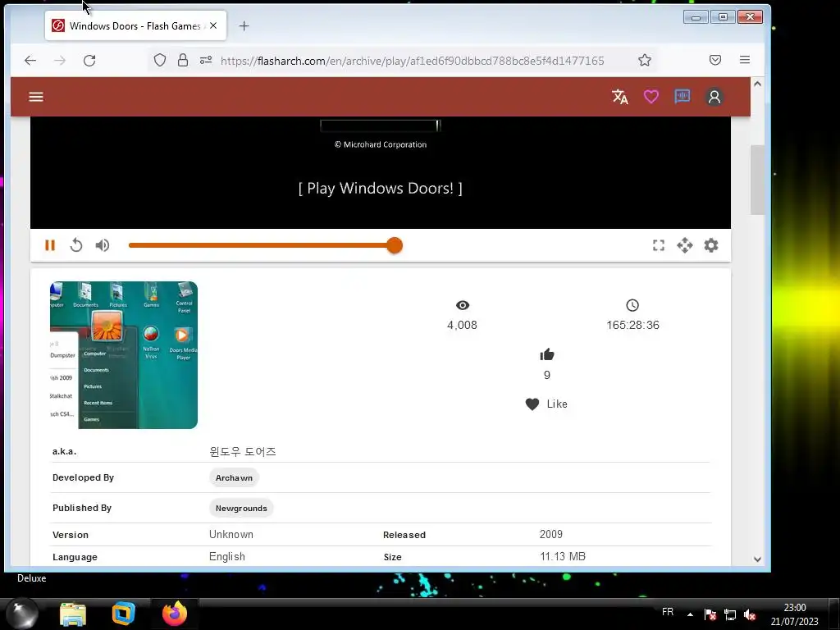Click the Firefox taskbar icon
Screen dimensions: 840x630
175,614
